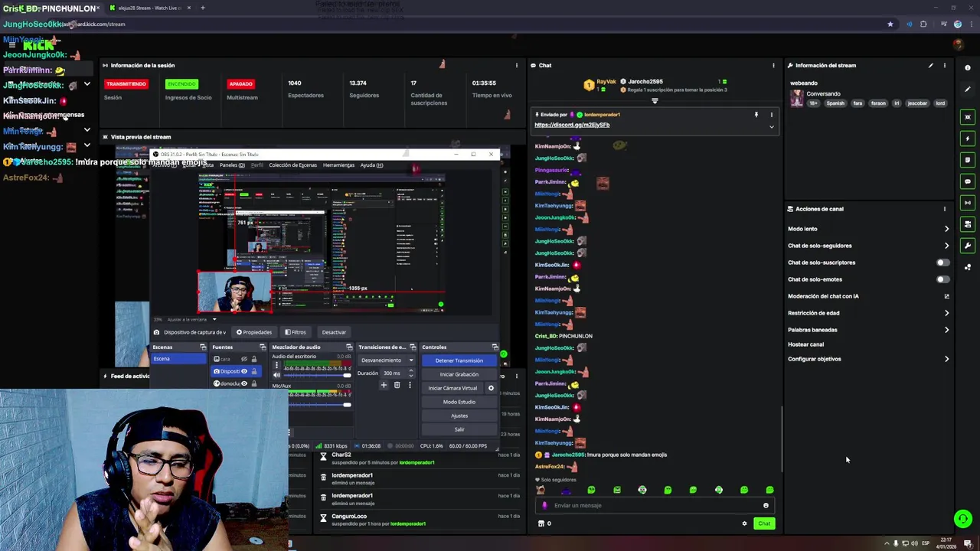Open the external link for Moderación del chat con IA
This screenshot has height=551, width=980.
tap(946, 296)
